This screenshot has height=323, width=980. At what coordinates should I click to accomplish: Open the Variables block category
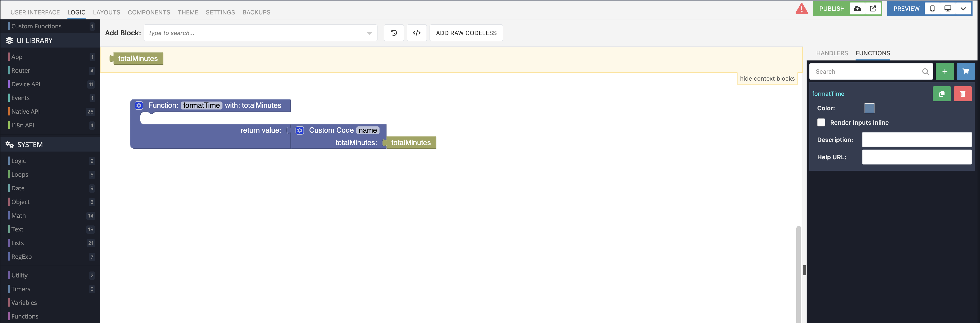tap(50, 303)
